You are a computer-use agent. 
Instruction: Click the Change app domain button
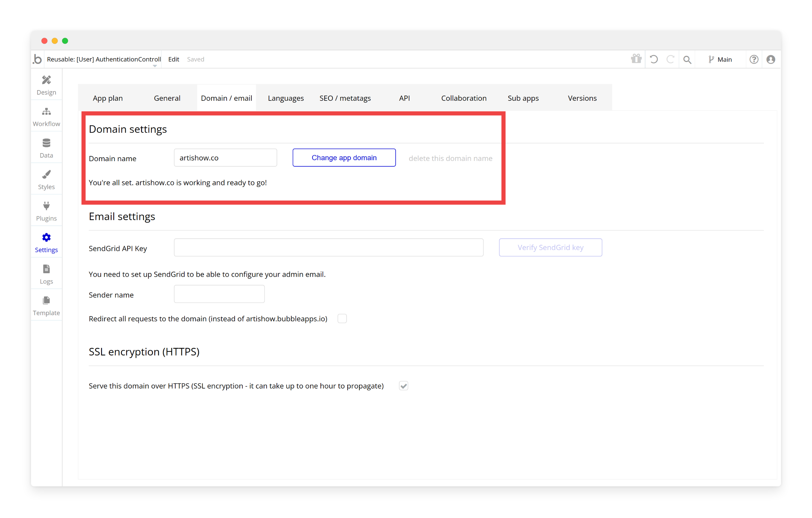344,158
